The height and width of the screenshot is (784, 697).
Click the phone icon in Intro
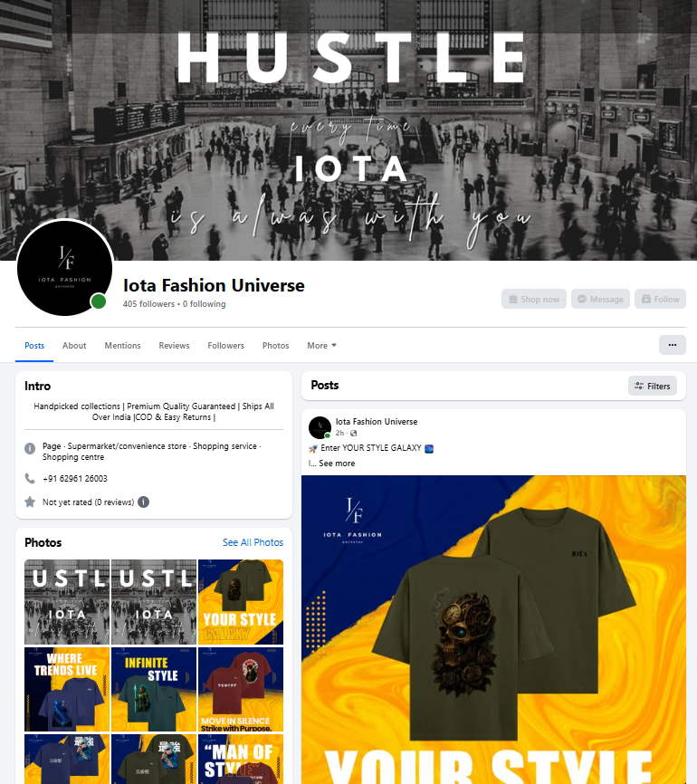30,479
